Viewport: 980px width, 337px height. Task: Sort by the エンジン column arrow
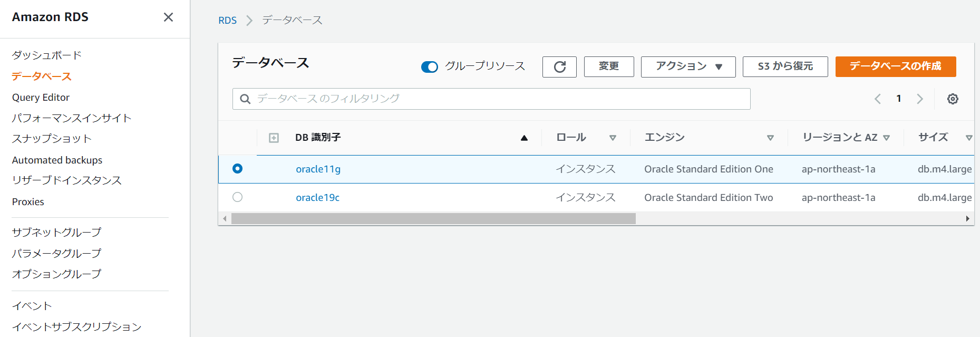point(770,138)
